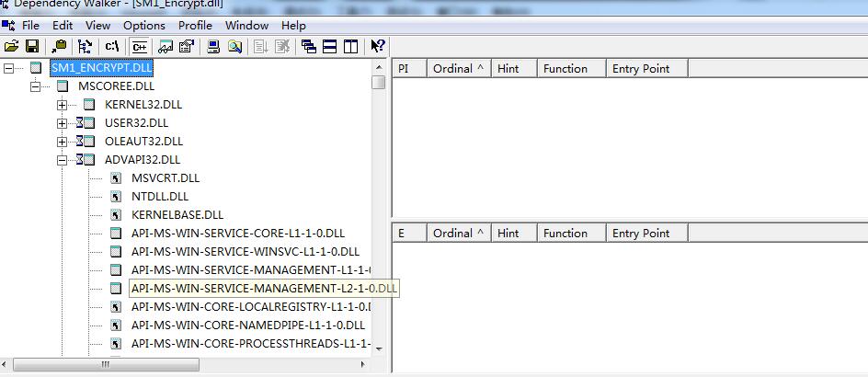Sort imports list by Entry Point column
The image size is (868, 377).
[x=647, y=69]
